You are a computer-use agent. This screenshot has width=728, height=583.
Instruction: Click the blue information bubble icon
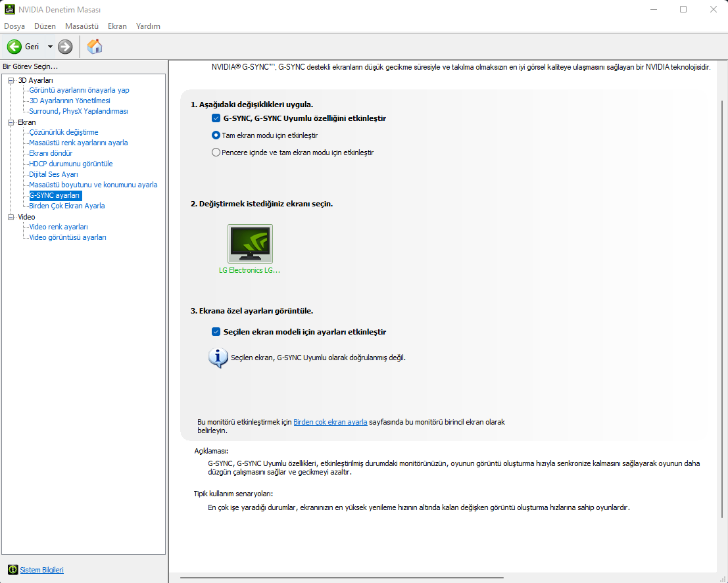point(218,358)
